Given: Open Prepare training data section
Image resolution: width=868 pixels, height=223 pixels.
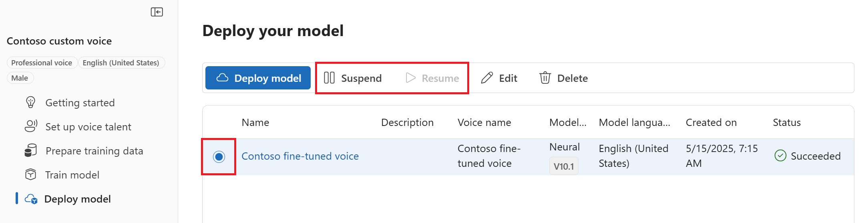Looking at the screenshot, I should tap(94, 151).
